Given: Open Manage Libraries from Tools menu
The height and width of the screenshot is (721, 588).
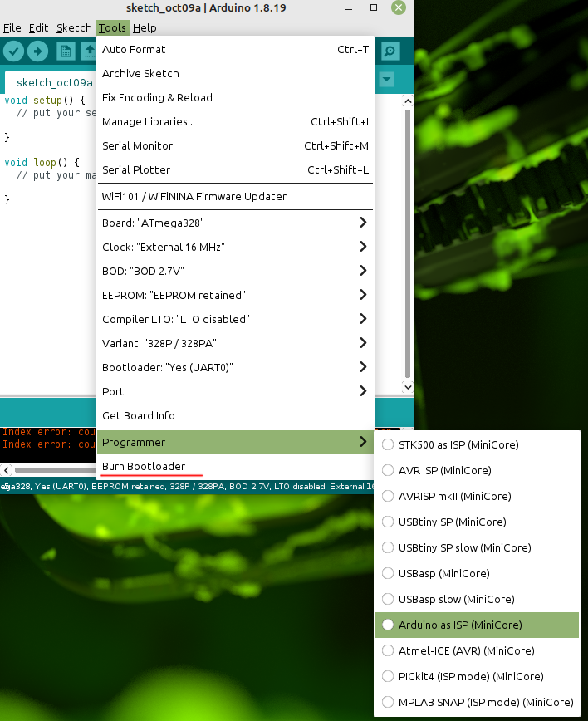Looking at the screenshot, I should point(235,121).
